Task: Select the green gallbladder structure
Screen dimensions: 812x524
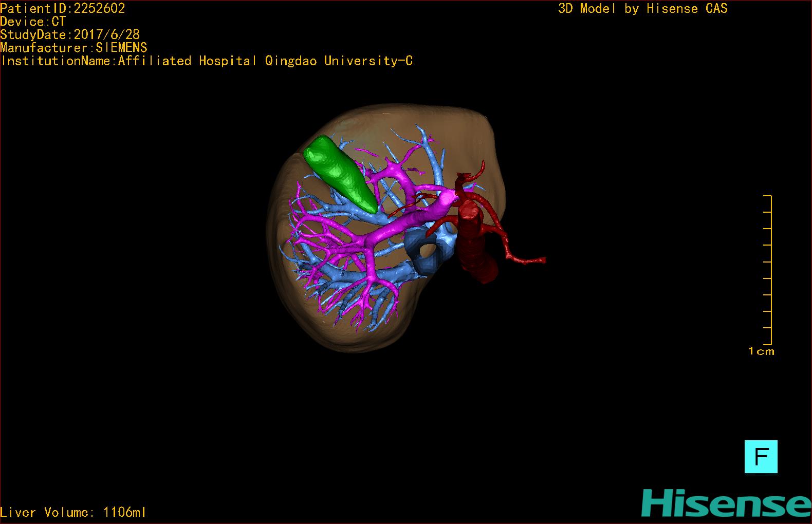Action: click(x=341, y=174)
